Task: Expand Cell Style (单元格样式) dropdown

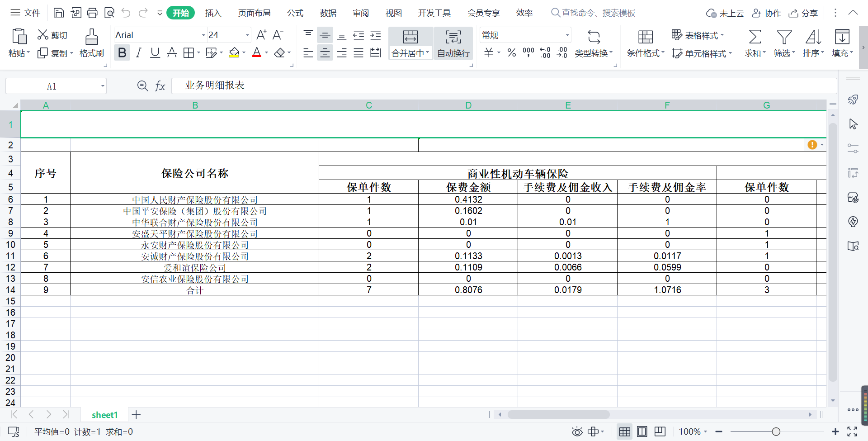Action: click(x=730, y=53)
